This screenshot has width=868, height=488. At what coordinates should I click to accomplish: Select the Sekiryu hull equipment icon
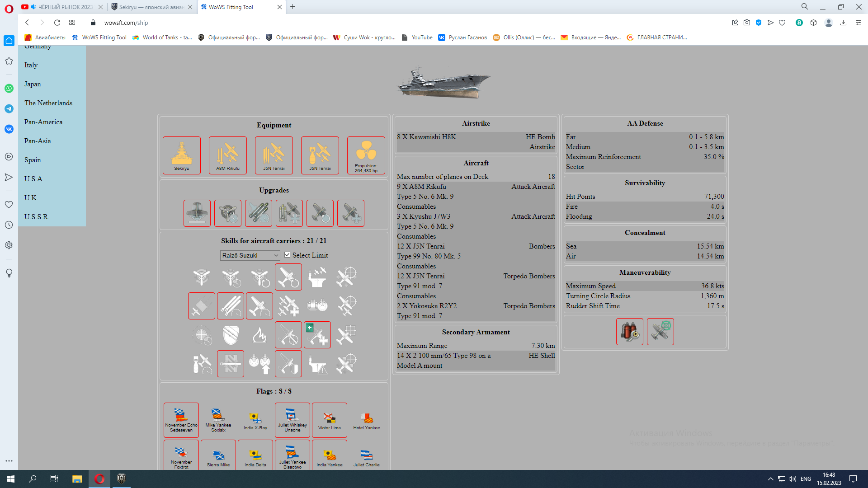[182, 155]
